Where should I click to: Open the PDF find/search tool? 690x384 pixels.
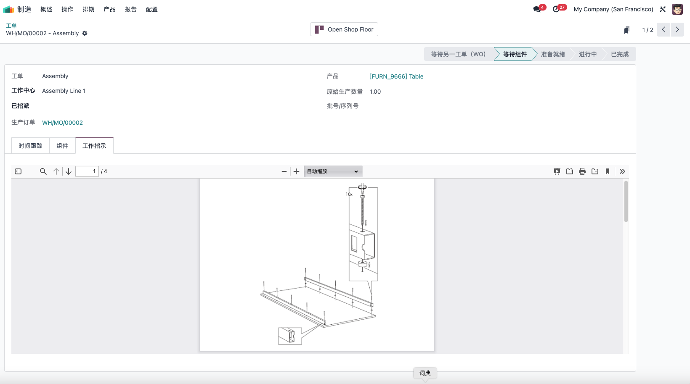pyautogui.click(x=43, y=171)
